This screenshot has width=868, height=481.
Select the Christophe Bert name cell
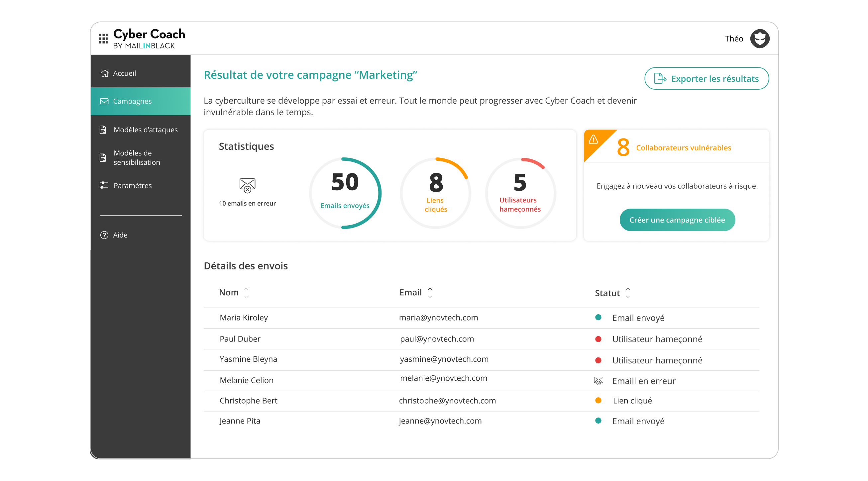248,401
